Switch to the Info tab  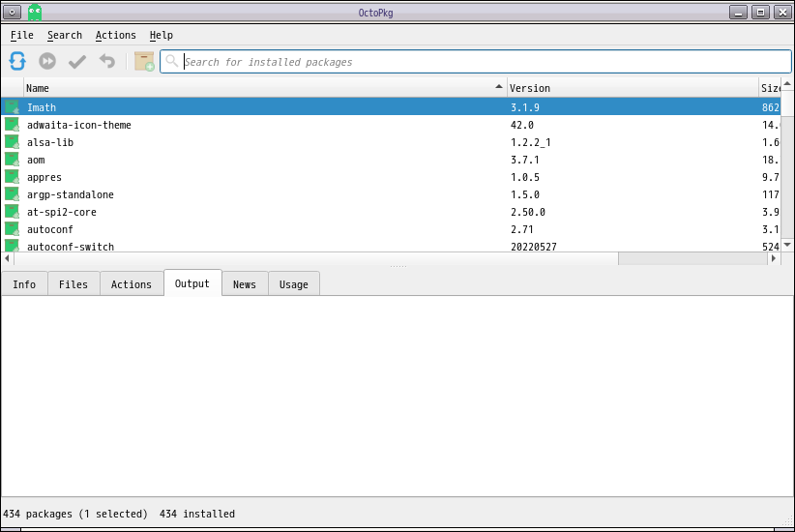(x=24, y=284)
